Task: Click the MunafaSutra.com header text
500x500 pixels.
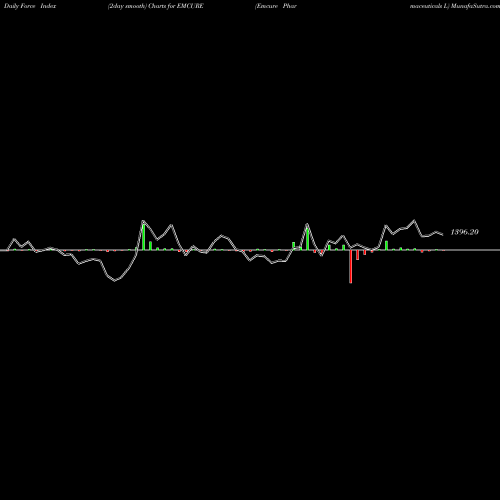Action: click(x=476, y=6)
